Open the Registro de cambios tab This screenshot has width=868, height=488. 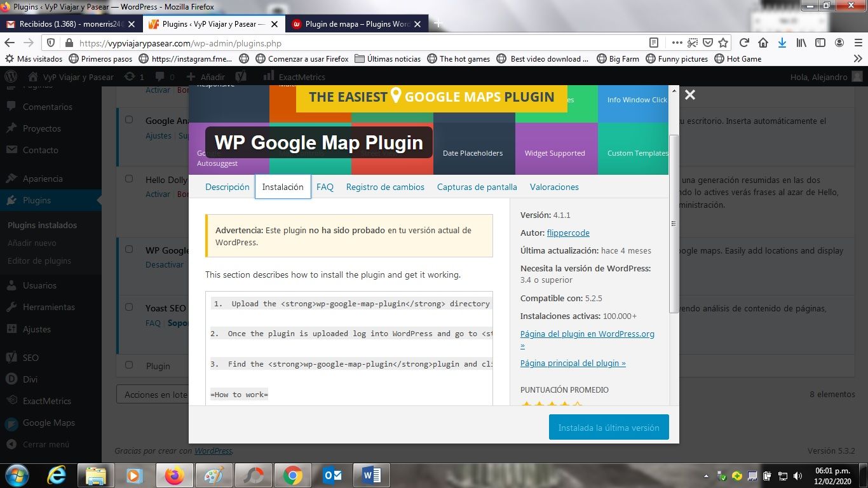(385, 187)
